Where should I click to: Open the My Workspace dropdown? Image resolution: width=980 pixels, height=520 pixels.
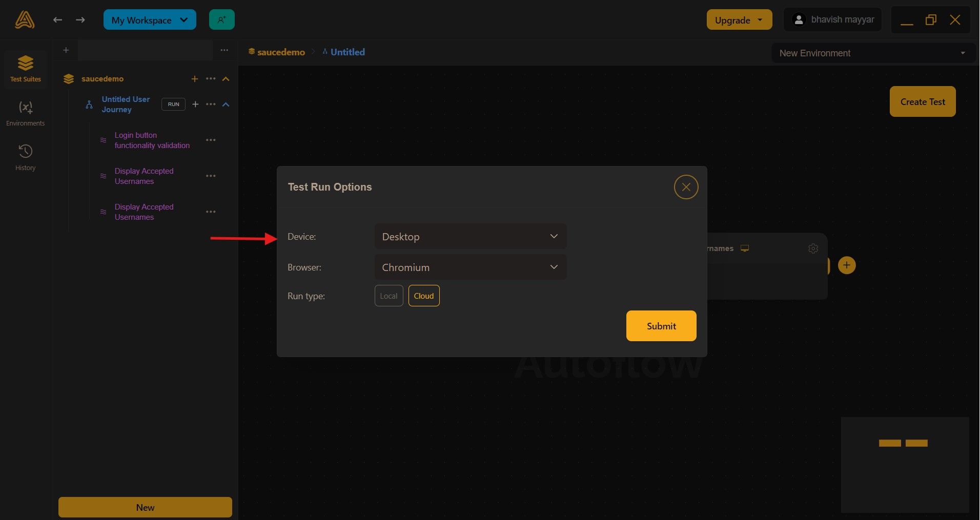pos(150,19)
